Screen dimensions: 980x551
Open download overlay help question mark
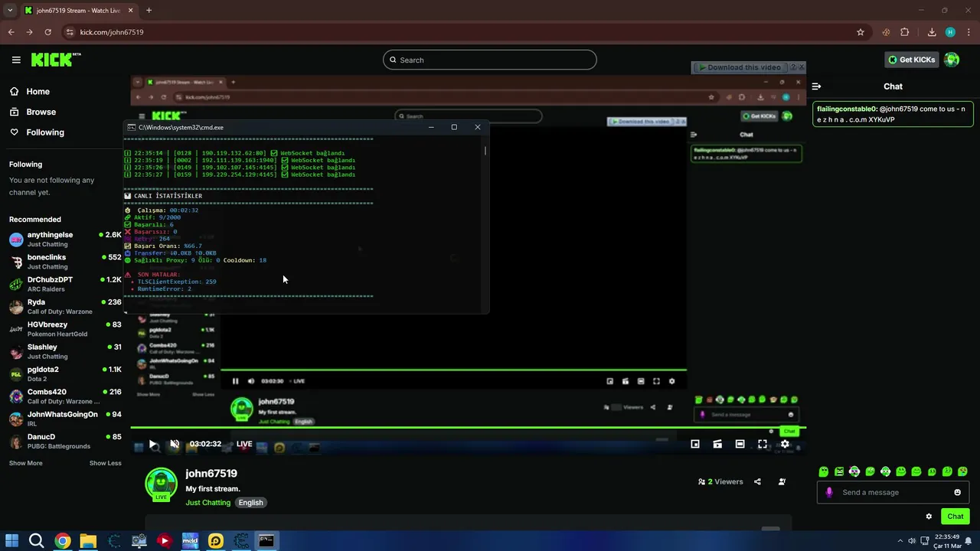tap(792, 67)
